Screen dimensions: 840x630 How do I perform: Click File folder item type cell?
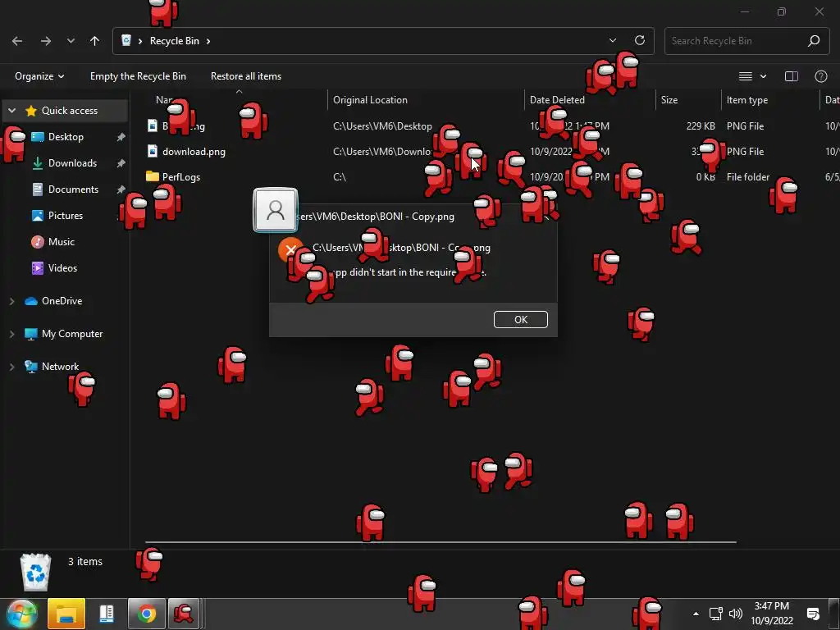748,177
